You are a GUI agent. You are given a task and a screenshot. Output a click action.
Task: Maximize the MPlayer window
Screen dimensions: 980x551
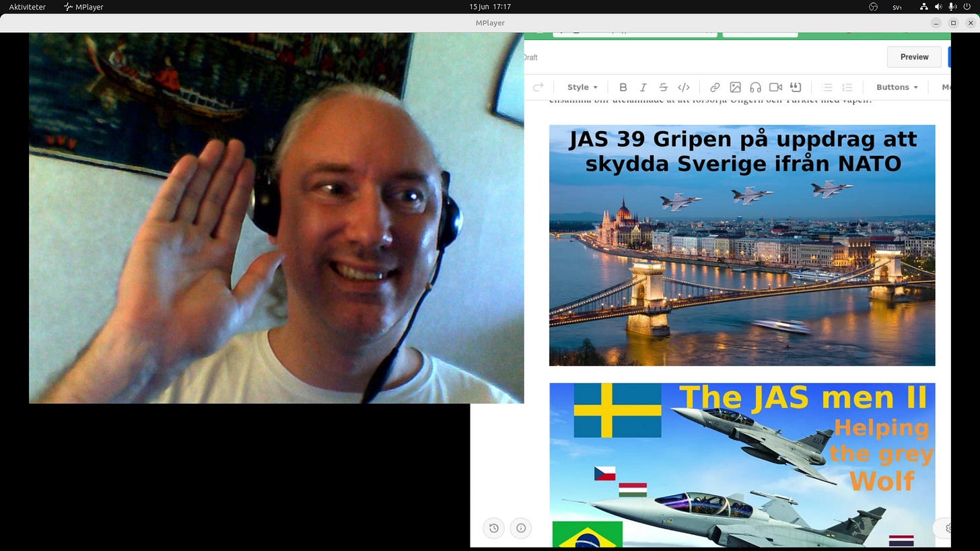(x=953, y=23)
